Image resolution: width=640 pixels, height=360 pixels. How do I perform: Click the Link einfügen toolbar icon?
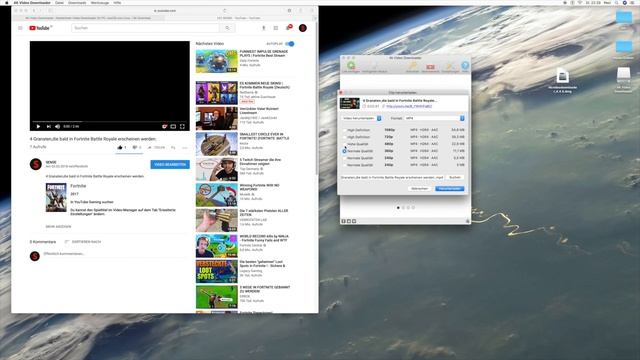pyautogui.click(x=351, y=67)
